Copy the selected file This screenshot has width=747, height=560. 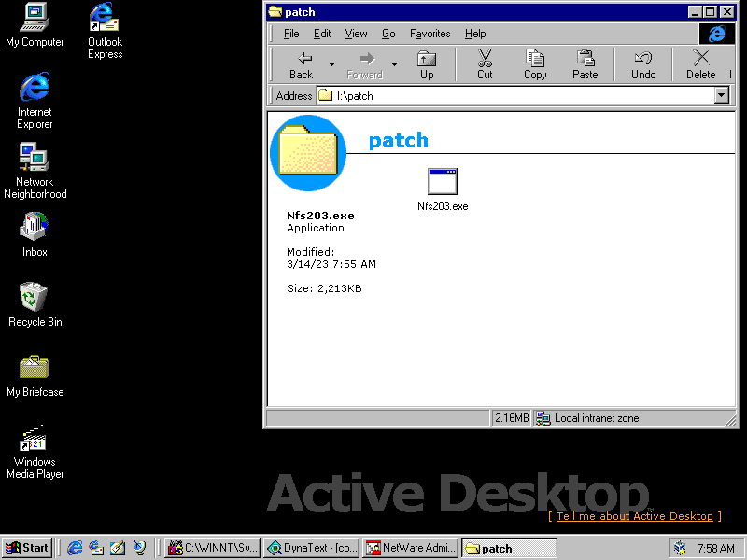click(x=535, y=64)
